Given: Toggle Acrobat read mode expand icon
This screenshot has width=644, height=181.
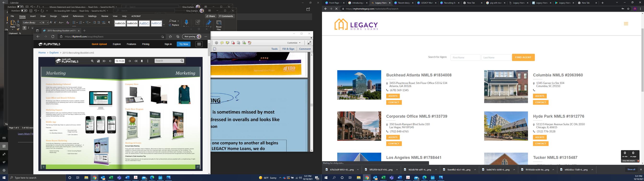Looking at the screenshot, I should [309, 43].
